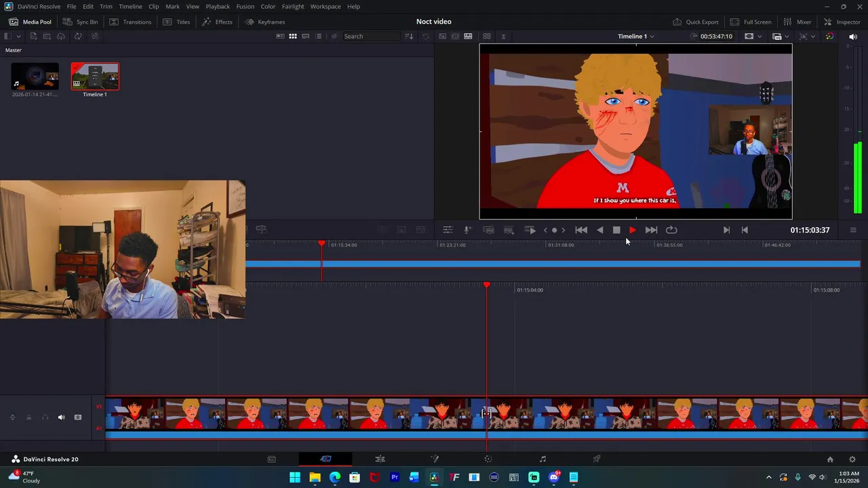868x488 pixels.
Task: Show the Keyframes panel
Action: click(264, 22)
